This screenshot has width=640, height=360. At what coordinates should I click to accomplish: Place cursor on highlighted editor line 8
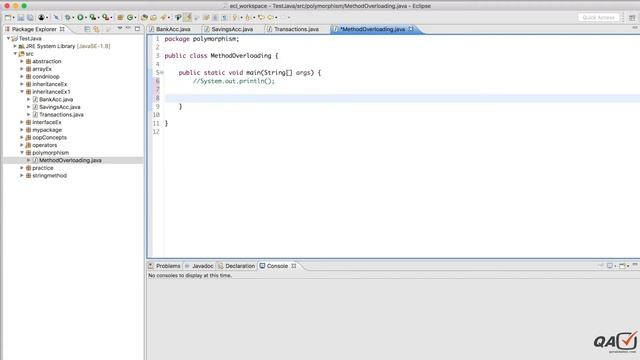coord(402,98)
